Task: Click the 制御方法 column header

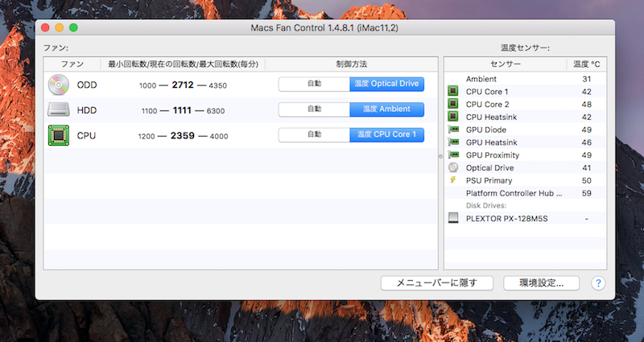Action: point(351,64)
